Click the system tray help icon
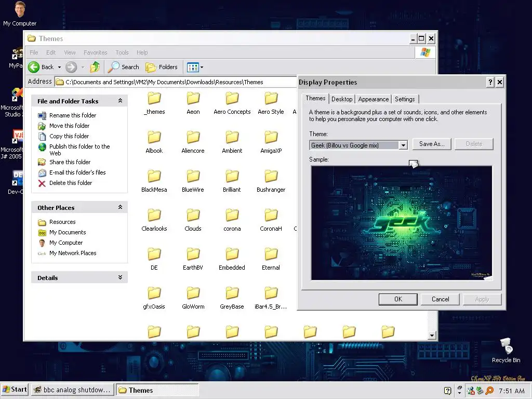The image size is (532, 399). pos(447,391)
